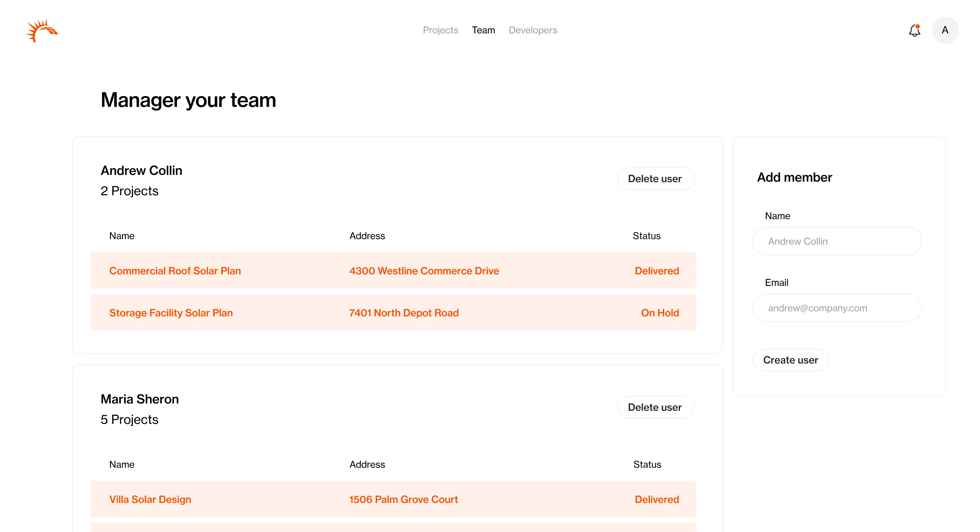Click the orange sun logo icon
Image resolution: width=980 pixels, height=532 pixels.
click(42, 31)
